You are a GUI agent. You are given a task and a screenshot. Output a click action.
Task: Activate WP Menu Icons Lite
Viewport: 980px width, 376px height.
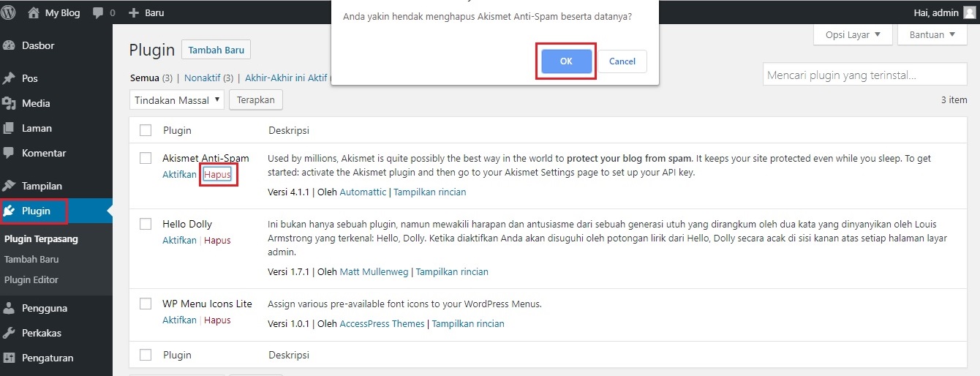179,320
